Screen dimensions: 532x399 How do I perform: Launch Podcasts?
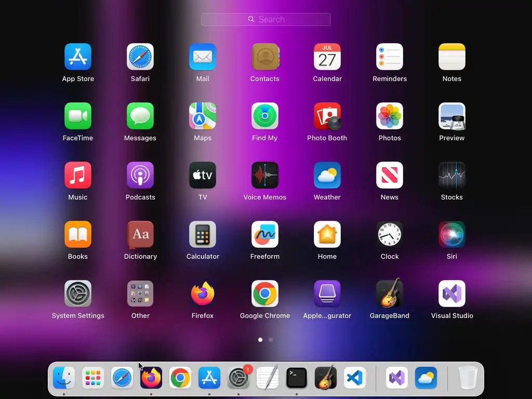(140, 175)
